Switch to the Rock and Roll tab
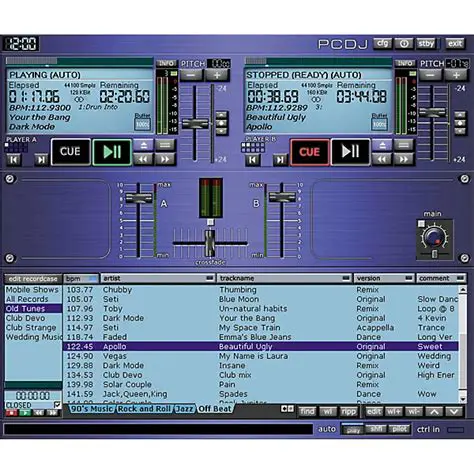 144,409
